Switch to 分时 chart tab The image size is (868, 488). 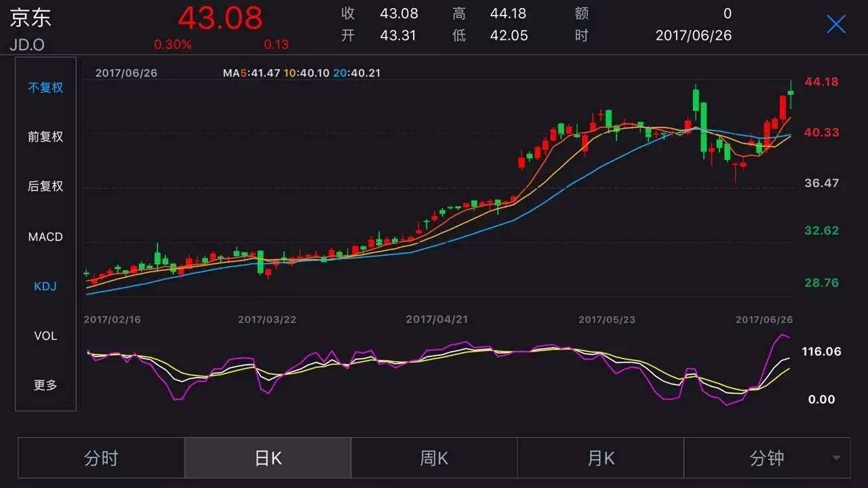[101, 458]
